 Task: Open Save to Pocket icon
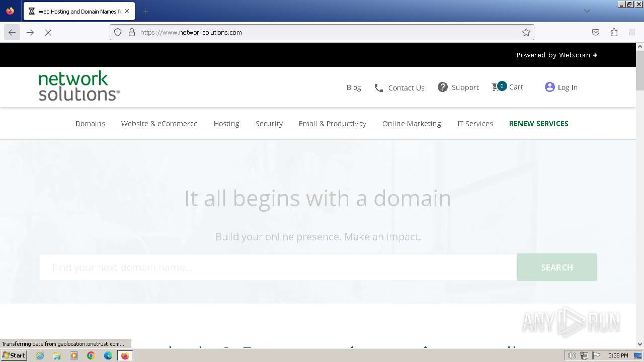pyautogui.click(x=596, y=32)
